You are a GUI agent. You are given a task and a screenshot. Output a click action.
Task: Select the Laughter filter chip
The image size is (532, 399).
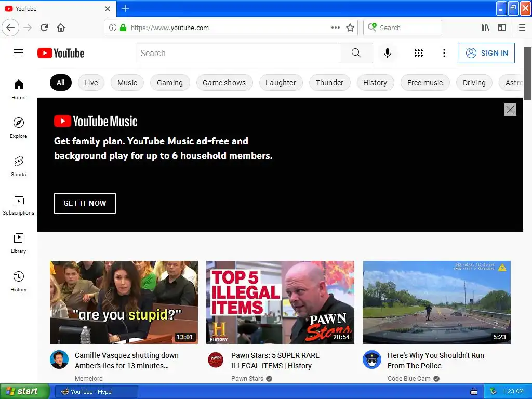[x=281, y=83]
